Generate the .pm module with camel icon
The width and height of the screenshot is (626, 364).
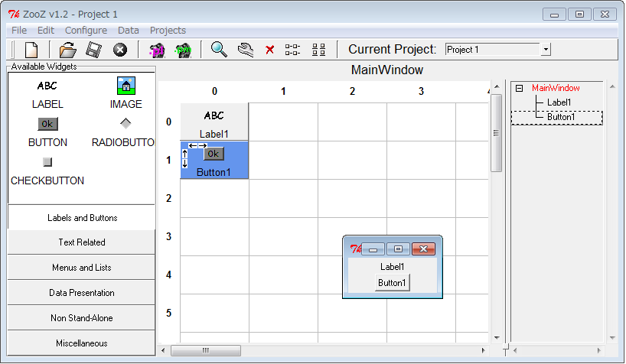point(183,50)
